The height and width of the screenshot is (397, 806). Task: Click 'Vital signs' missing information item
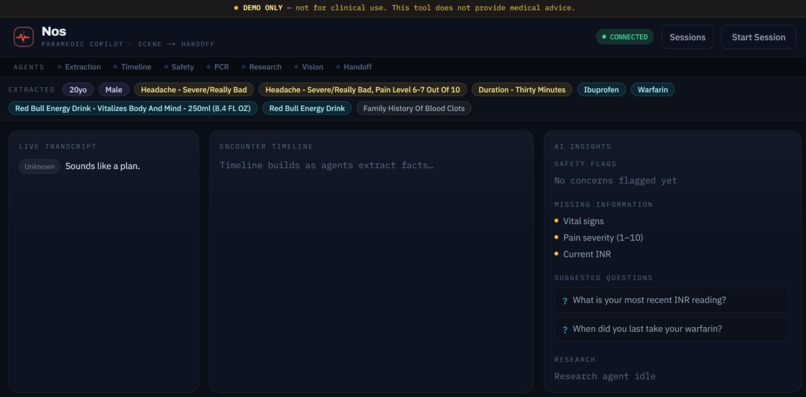(583, 221)
